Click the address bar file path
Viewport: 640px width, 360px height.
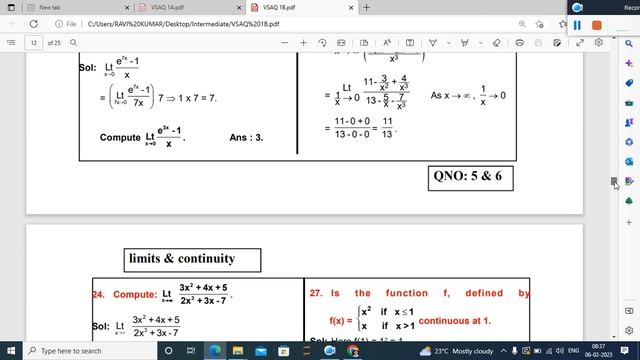pos(183,24)
